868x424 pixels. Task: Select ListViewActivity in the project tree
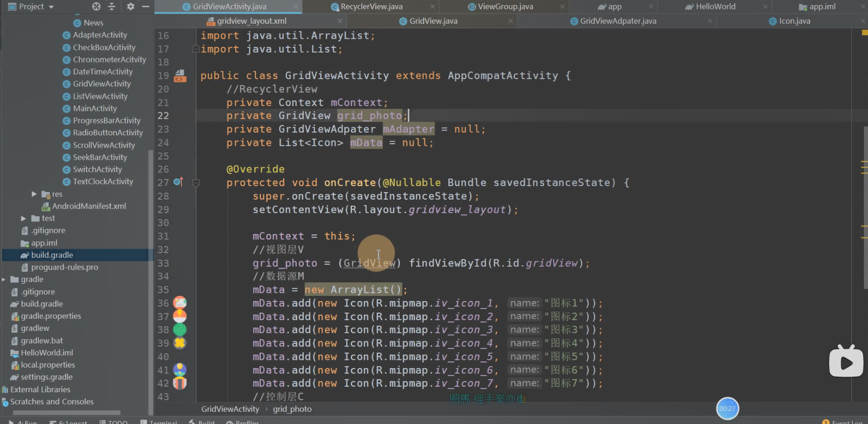point(100,96)
